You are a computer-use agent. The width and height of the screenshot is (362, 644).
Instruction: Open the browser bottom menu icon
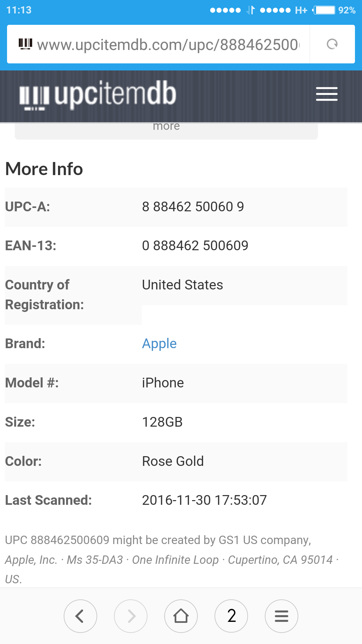click(x=282, y=616)
